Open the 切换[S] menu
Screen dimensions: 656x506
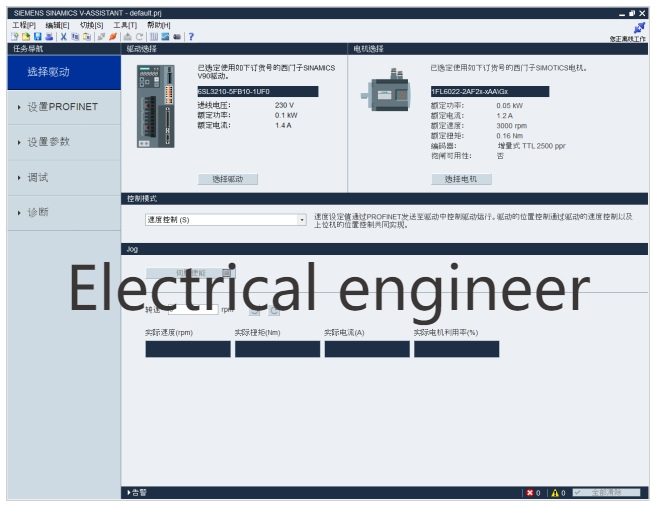[x=91, y=25]
